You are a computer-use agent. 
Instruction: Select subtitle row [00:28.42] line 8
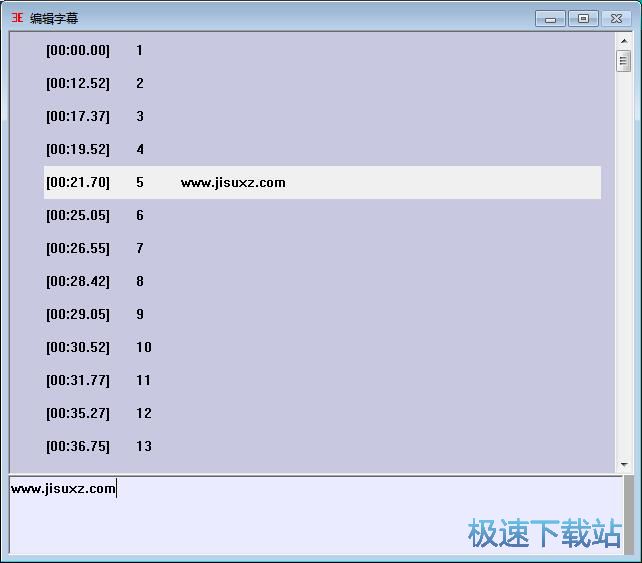(x=322, y=281)
